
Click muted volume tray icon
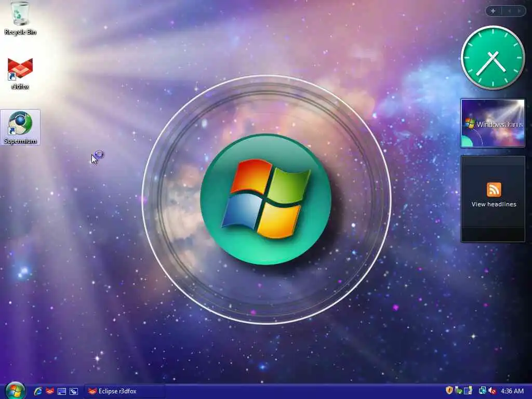tap(492, 391)
